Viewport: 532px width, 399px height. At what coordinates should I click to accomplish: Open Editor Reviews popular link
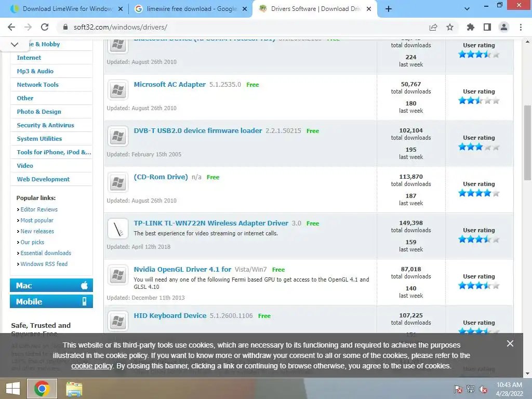[x=39, y=209]
